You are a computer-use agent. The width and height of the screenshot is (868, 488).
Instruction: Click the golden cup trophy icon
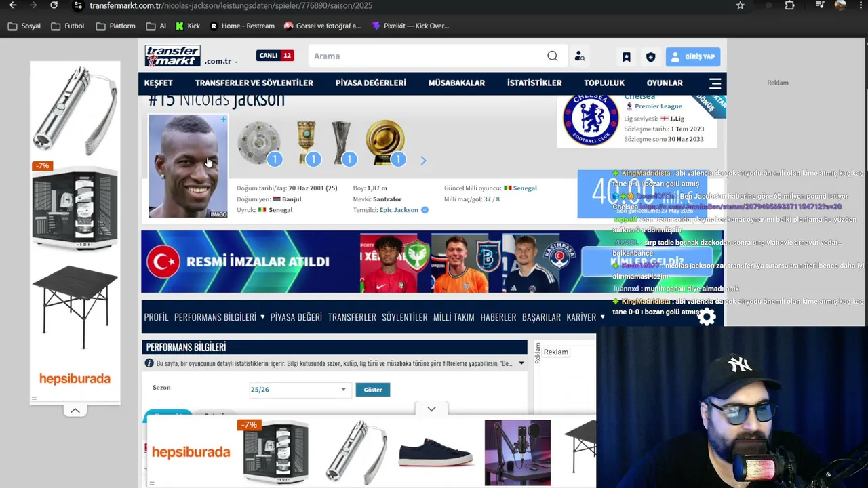point(307,142)
